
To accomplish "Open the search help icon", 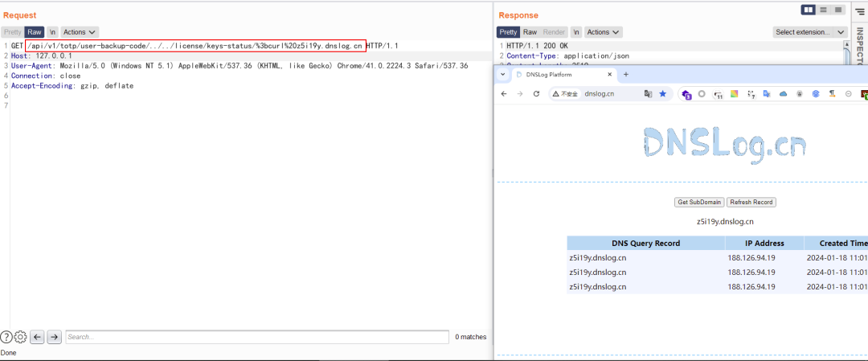I will [x=6, y=337].
